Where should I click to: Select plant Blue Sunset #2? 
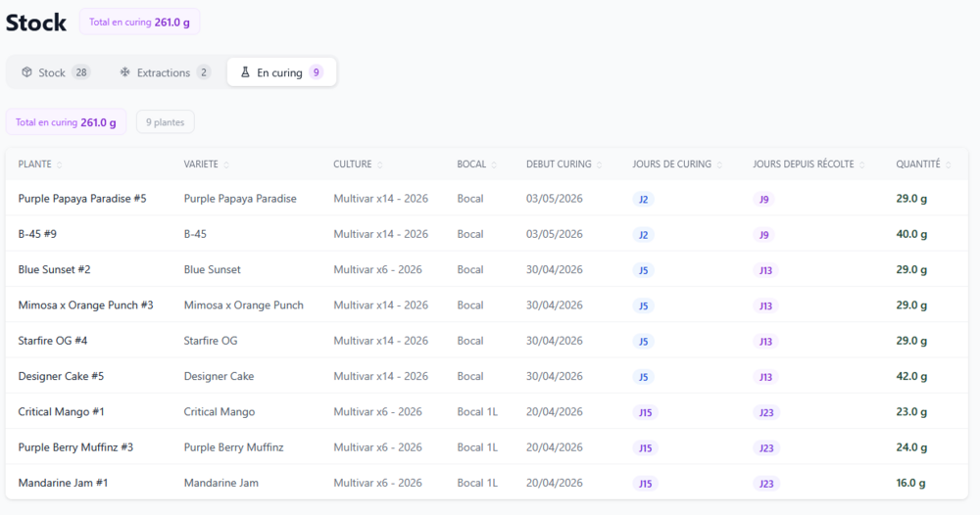coord(54,269)
